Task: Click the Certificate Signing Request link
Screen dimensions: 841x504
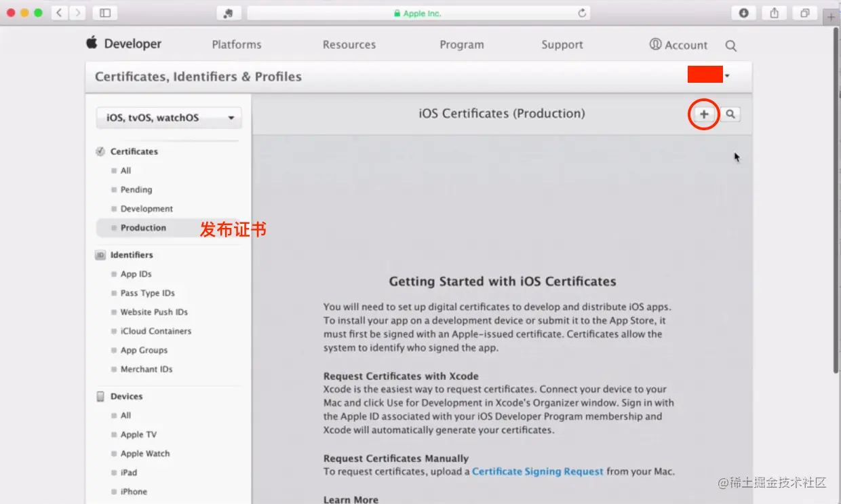Action: tap(538, 471)
